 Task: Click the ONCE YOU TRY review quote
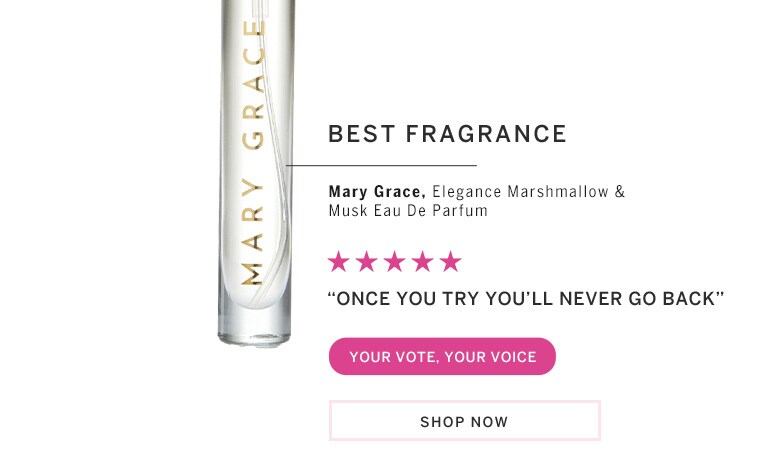(x=526, y=298)
